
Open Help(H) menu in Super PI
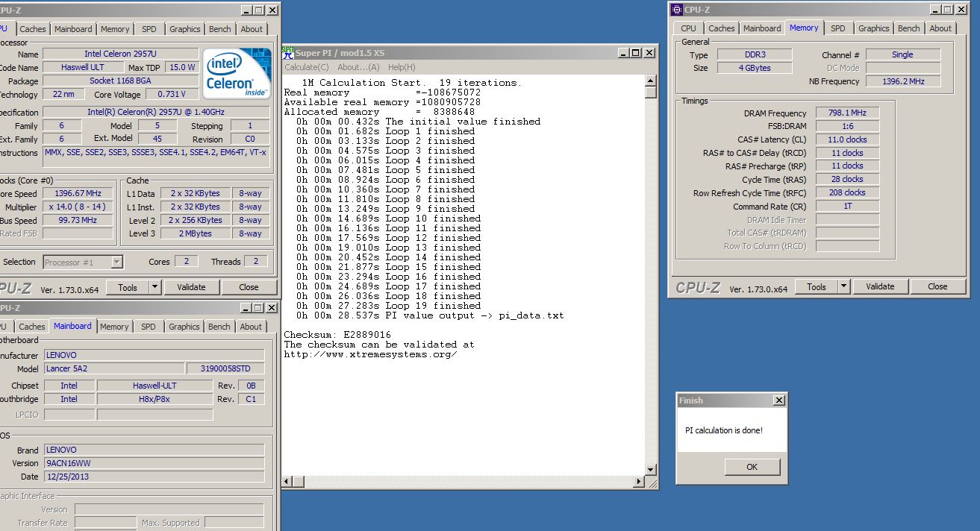coord(402,67)
